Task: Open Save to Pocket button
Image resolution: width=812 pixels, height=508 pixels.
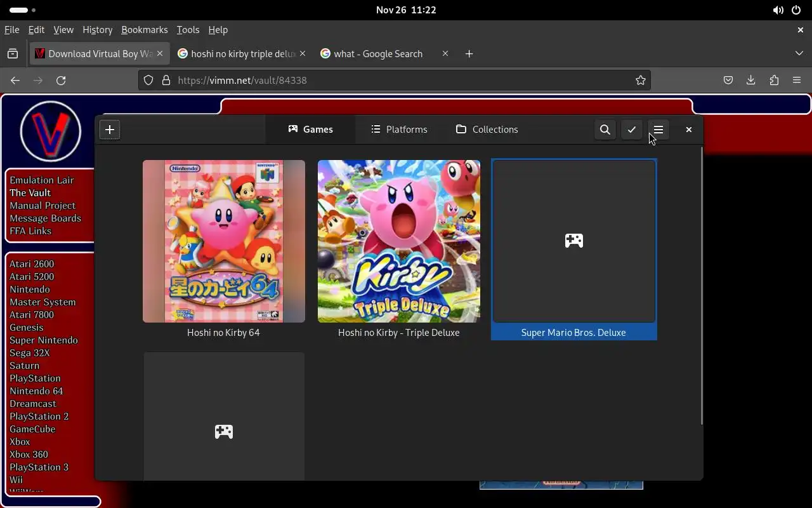Action: 728,81
